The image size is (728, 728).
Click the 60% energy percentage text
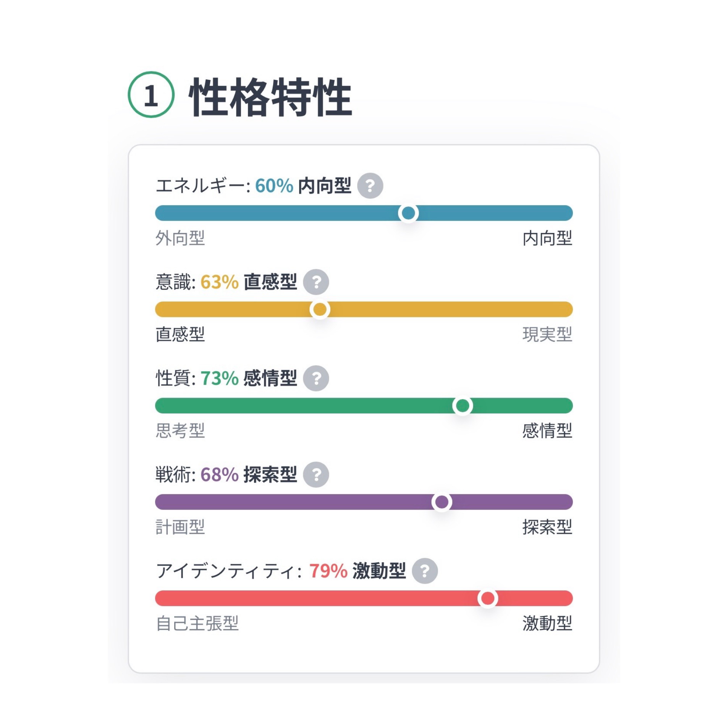[x=274, y=186]
